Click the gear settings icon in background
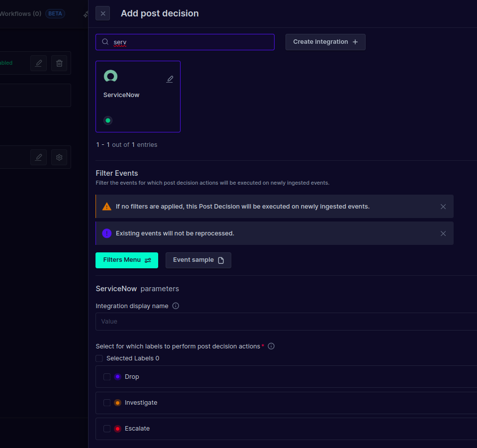 tap(59, 157)
